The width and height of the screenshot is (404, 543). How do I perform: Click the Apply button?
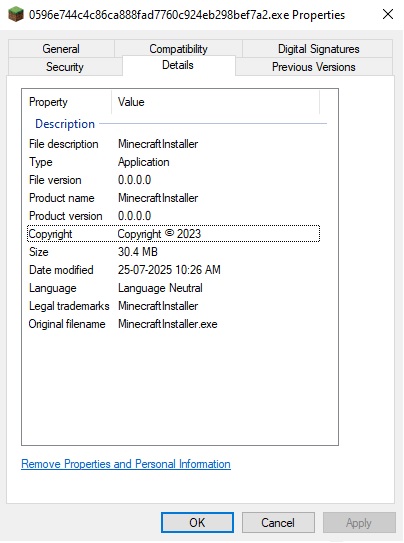[x=359, y=522]
